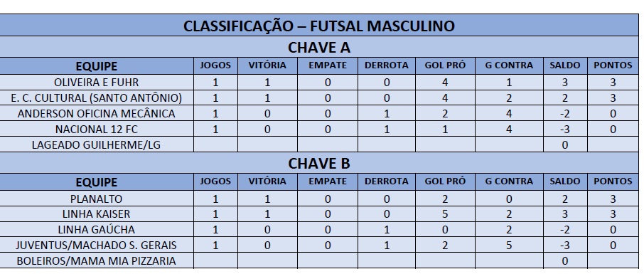
Task: Click the SALDO column header in Chave B
Action: tap(564, 182)
